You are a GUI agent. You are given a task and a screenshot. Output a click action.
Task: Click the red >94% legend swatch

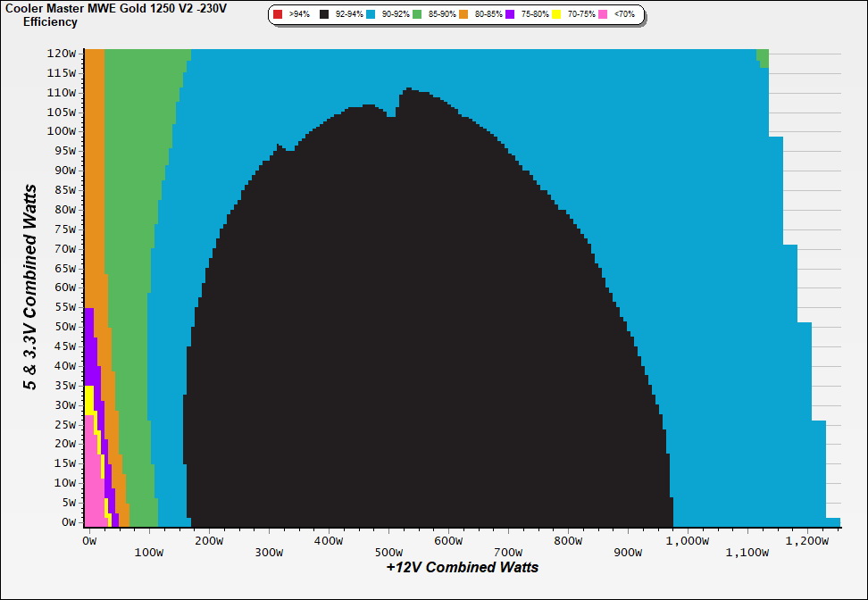[278, 15]
